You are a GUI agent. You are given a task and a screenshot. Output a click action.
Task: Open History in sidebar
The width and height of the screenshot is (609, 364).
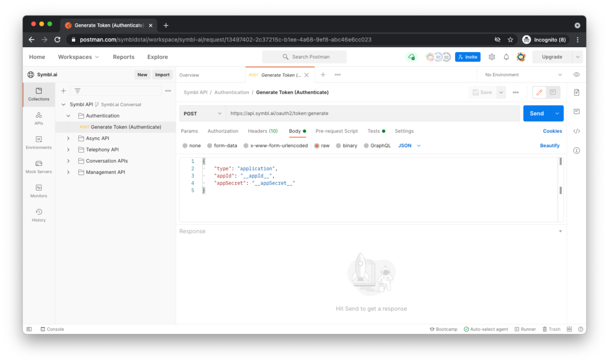pos(39,215)
